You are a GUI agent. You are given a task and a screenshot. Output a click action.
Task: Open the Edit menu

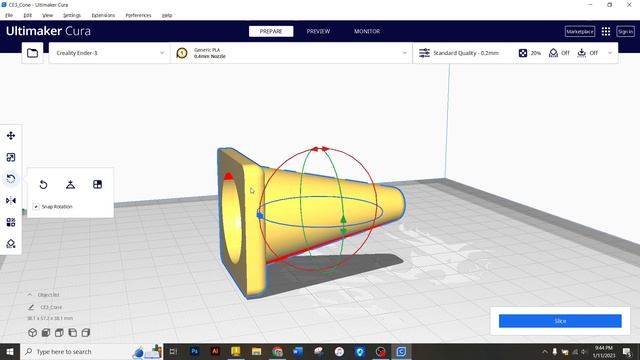[x=27, y=15]
